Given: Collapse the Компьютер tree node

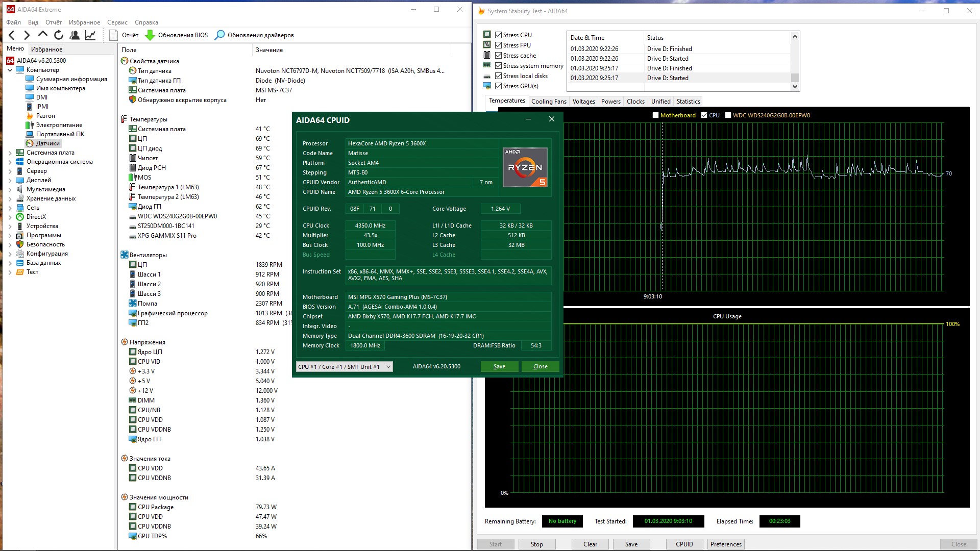Looking at the screenshot, I should (10, 70).
